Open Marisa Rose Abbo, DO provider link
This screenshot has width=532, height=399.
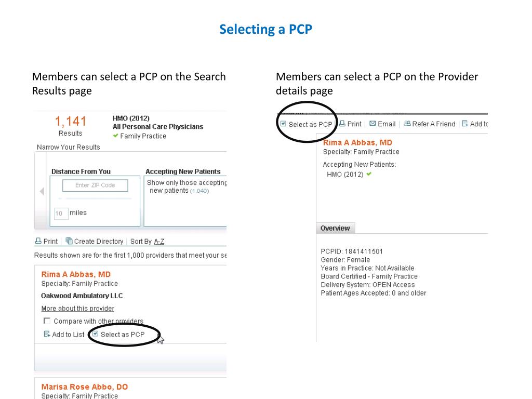tap(85, 387)
